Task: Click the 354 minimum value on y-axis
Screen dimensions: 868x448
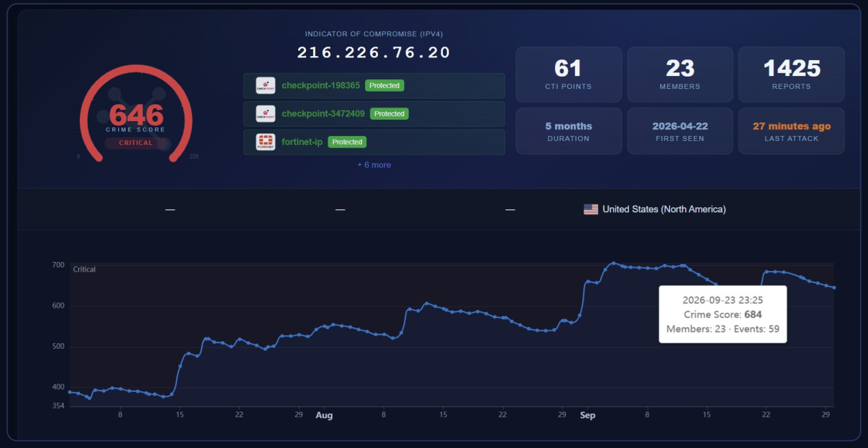Action: tap(58, 406)
